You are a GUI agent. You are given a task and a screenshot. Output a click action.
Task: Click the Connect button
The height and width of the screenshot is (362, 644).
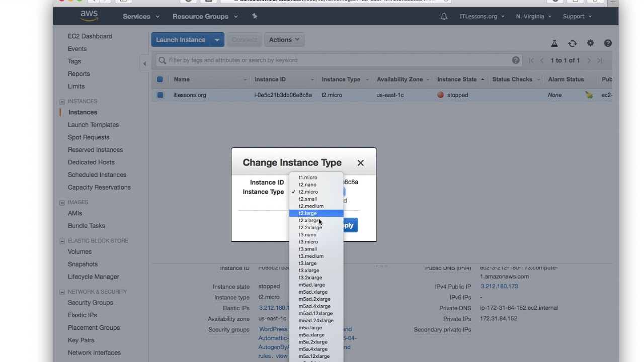(x=244, y=40)
